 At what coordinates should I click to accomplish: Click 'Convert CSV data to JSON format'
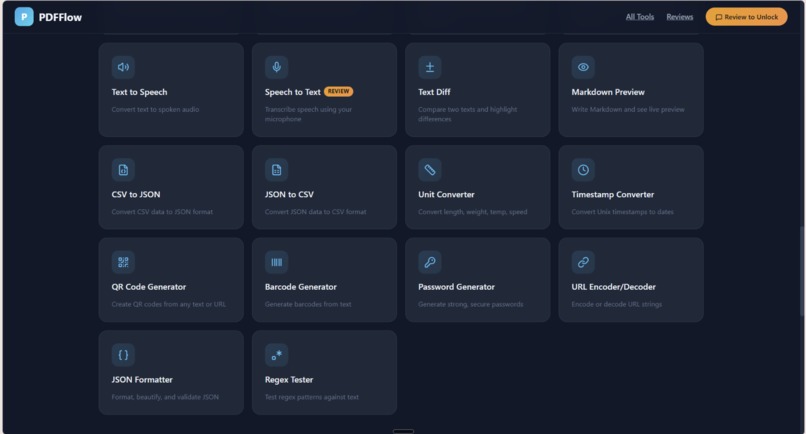[x=162, y=212]
